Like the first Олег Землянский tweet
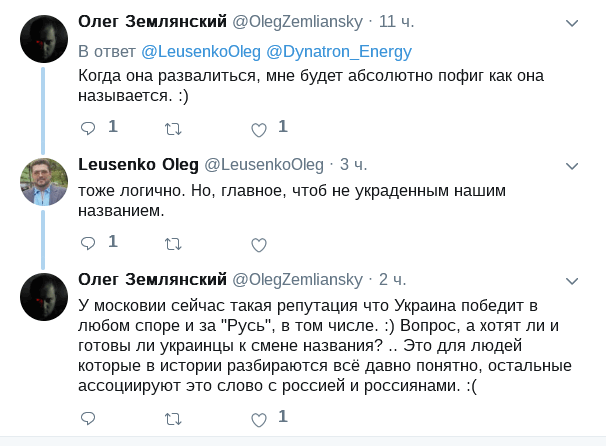606x446 pixels. [258, 128]
